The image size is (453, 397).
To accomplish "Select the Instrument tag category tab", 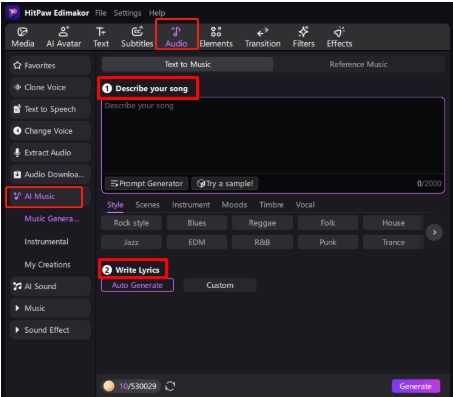I will click(191, 205).
